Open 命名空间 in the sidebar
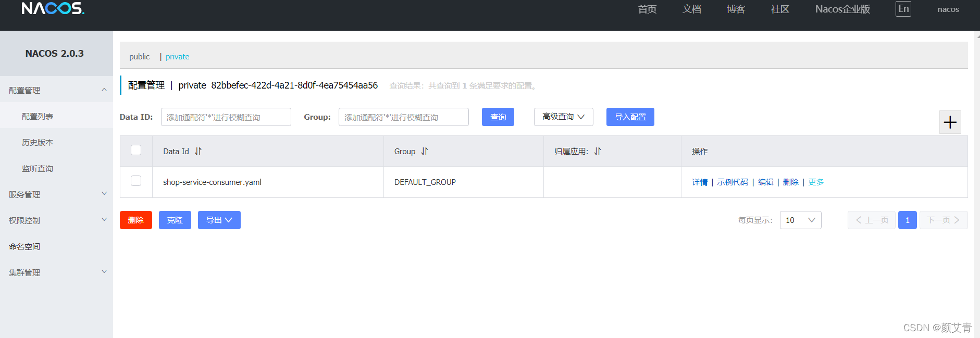The height and width of the screenshot is (338, 980). pos(24,246)
